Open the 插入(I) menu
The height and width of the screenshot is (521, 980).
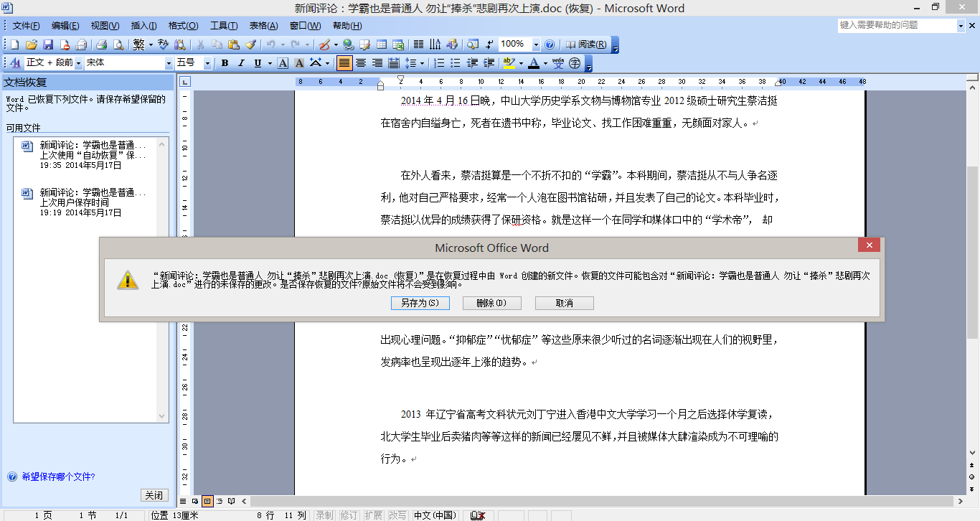pos(143,26)
